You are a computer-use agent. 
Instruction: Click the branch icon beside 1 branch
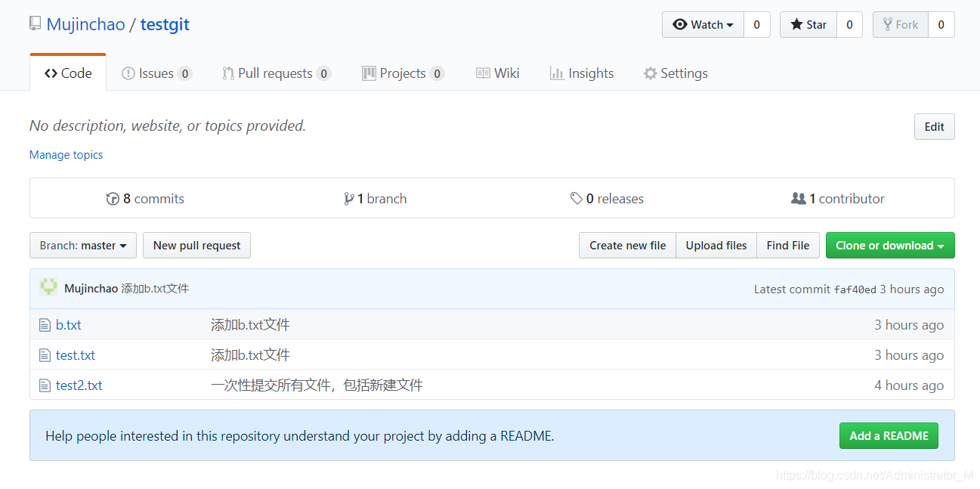349,199
